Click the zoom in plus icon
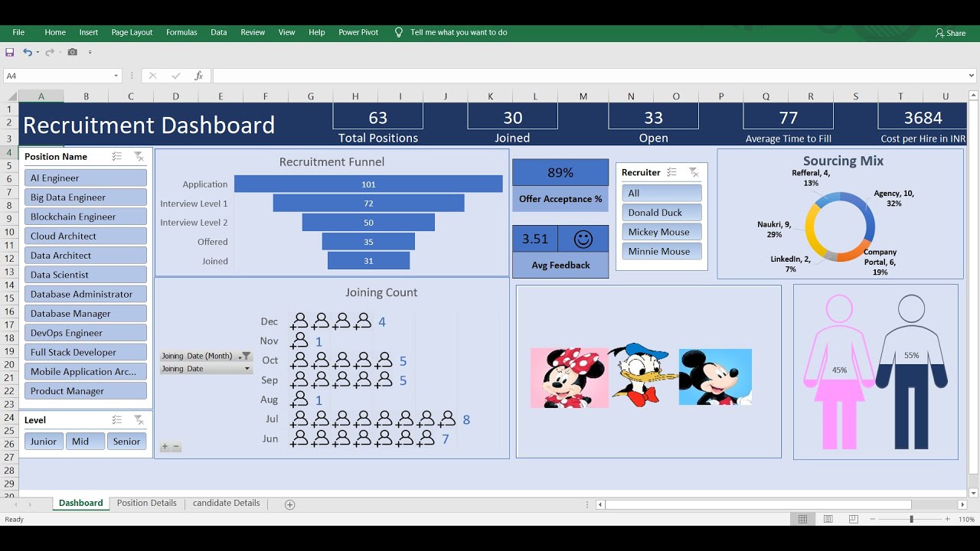Screen dimensions: 980x551 (x=947, y=519)
